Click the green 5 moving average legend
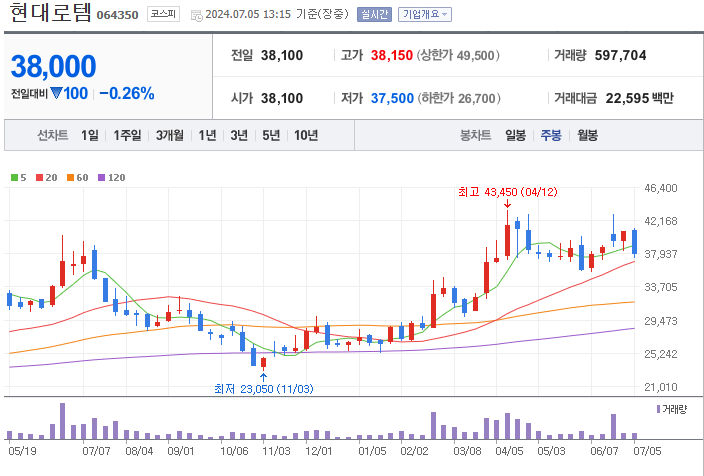Screen dimensions: 704x476 18,178
